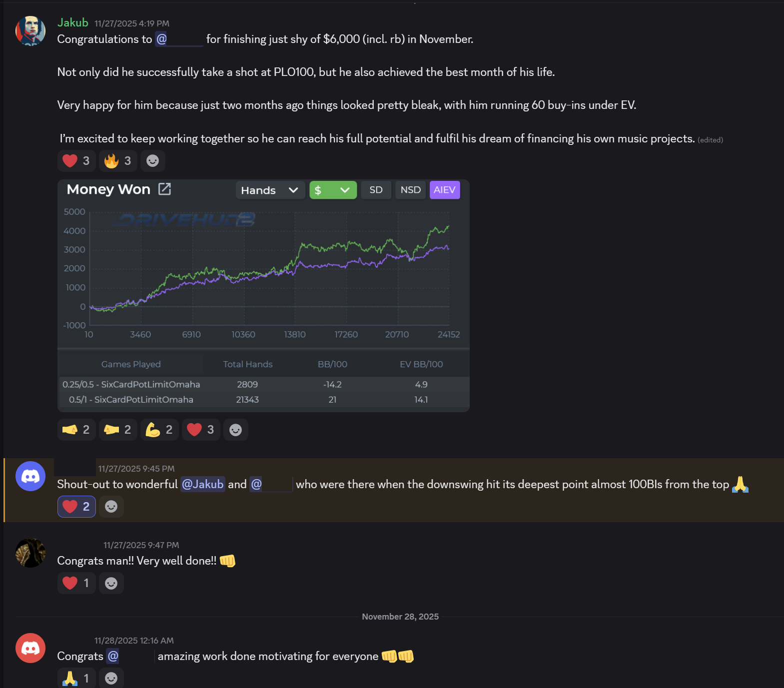784x688 pixels.
Task: Toggle the SD line on chart
Action: (x=376, y=190)
